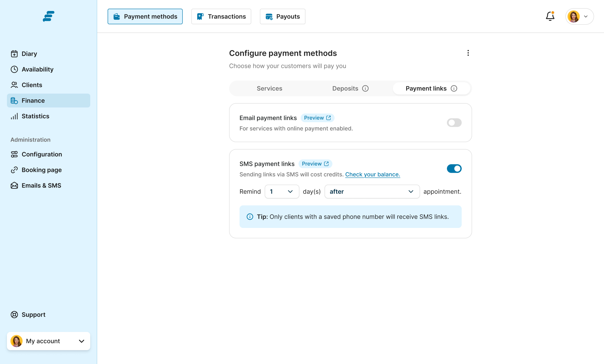Expand the My account menu
The width and height of the screenshot is (604, 364).
point(49,341)
